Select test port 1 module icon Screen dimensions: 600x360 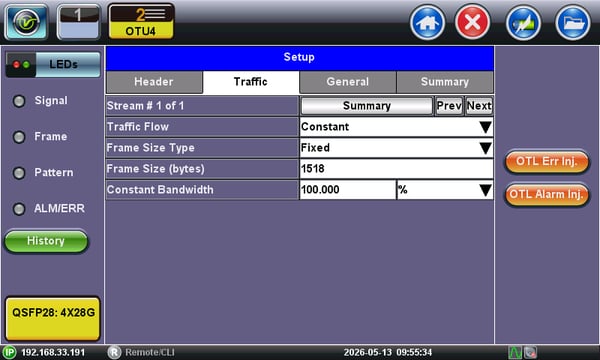(79, 22)
